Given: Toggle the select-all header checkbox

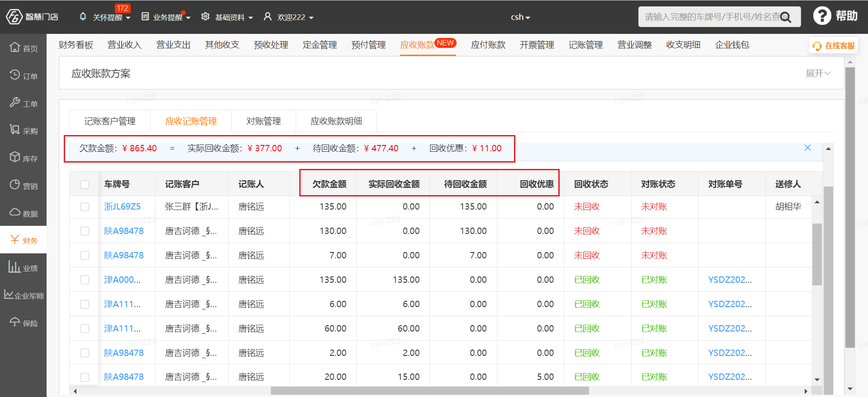Looking at the screenshot, I should (x=85, y=184).
